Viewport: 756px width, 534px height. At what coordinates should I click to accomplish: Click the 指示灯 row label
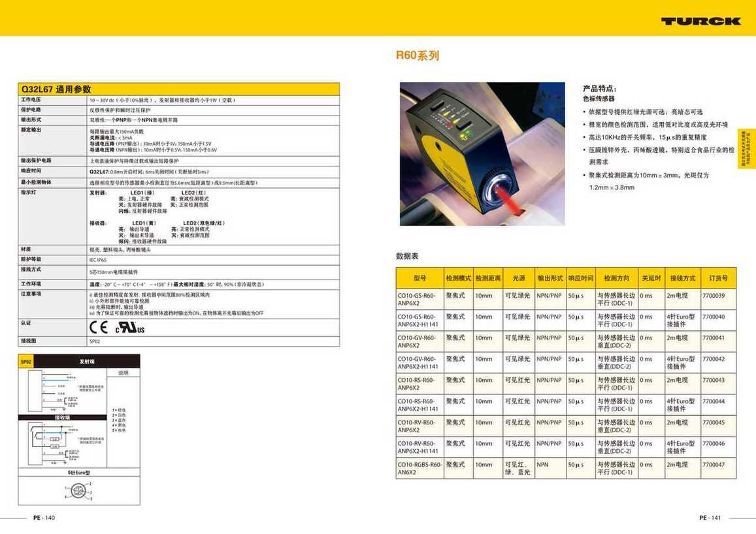click(29, 193)
